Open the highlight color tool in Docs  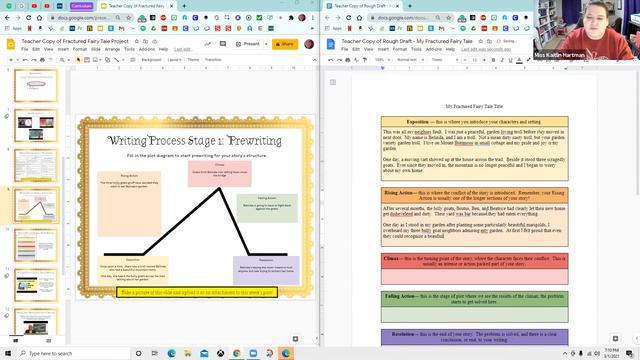point(528,60)
